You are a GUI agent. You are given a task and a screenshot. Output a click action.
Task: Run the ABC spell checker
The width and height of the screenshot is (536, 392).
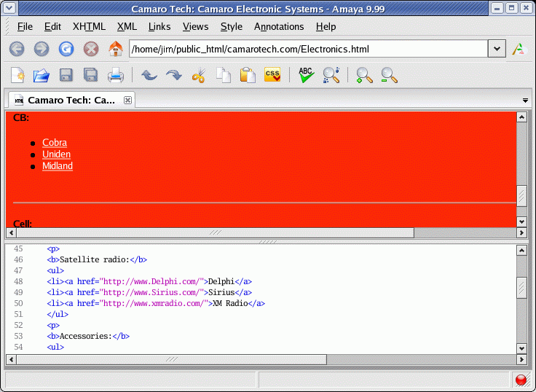click(x=306, y=74)
